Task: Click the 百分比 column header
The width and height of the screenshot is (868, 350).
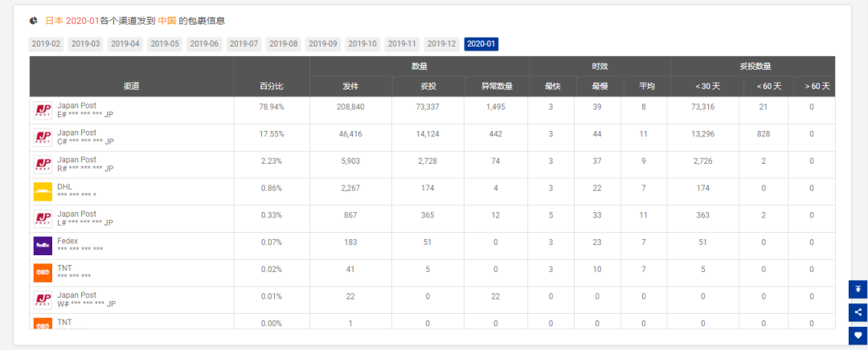Action: [x=271, y=86]
